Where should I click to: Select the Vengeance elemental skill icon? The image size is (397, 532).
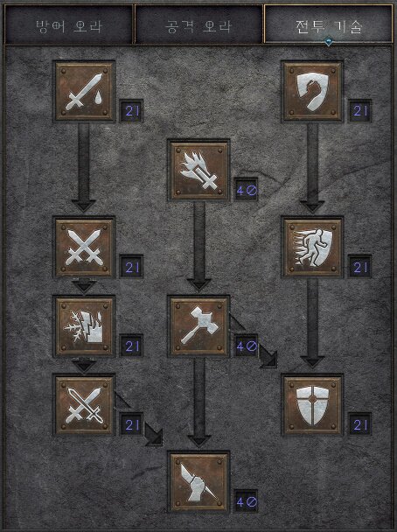pyautogui.click(x=85, y=326)
